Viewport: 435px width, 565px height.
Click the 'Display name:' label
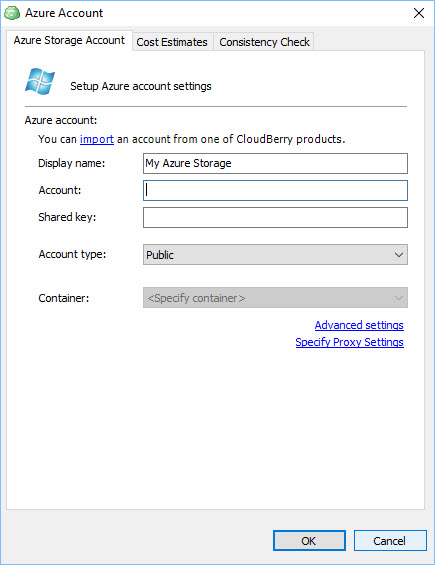click(72, 163)
